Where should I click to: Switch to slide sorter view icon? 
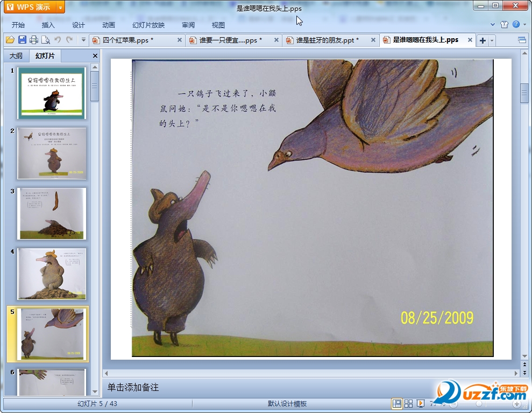coord(408,403)
